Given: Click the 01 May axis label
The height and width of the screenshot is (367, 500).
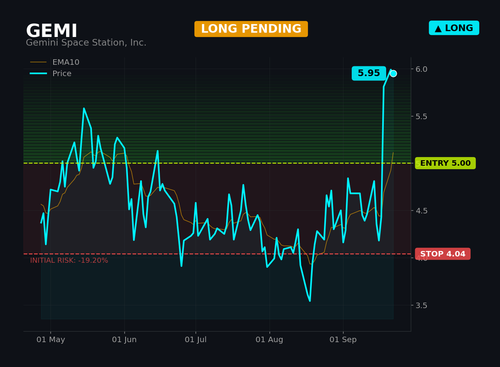Looking at the screenshot, I should pyautogui.click(x=51, y=340).
